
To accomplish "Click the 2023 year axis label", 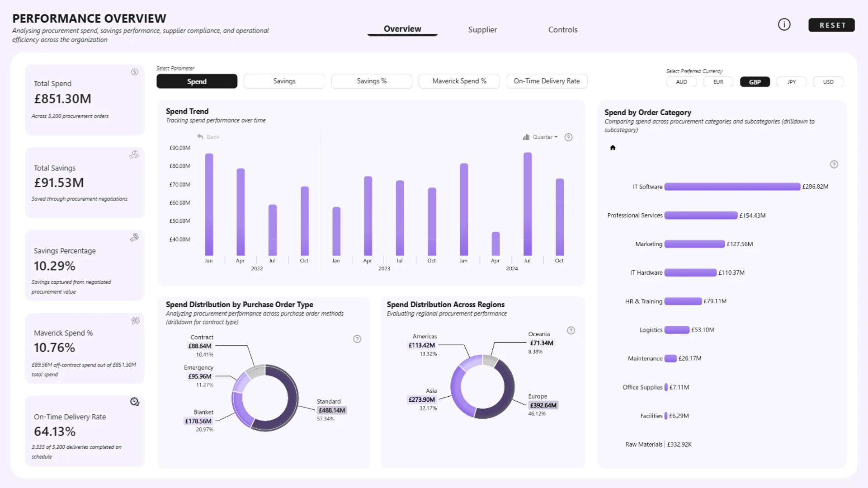I will pos(384,268).
